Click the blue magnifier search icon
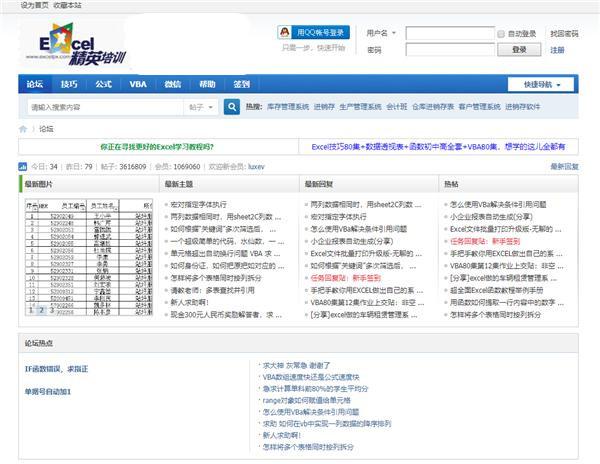The image size is (600, 464). pyautogui.click(x=232, y=107)
